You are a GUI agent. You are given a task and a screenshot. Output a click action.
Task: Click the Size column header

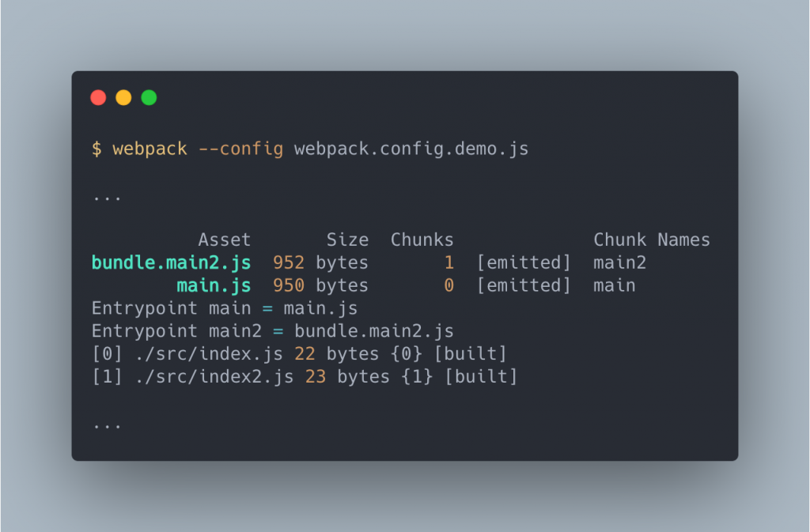(x=347, y=240)
